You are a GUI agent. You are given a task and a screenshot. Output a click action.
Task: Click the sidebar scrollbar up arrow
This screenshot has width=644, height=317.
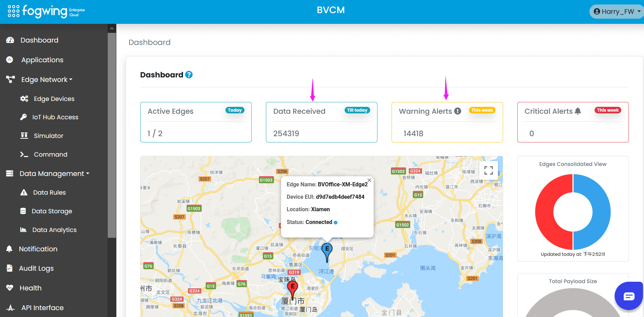click(x=112, y=28)
